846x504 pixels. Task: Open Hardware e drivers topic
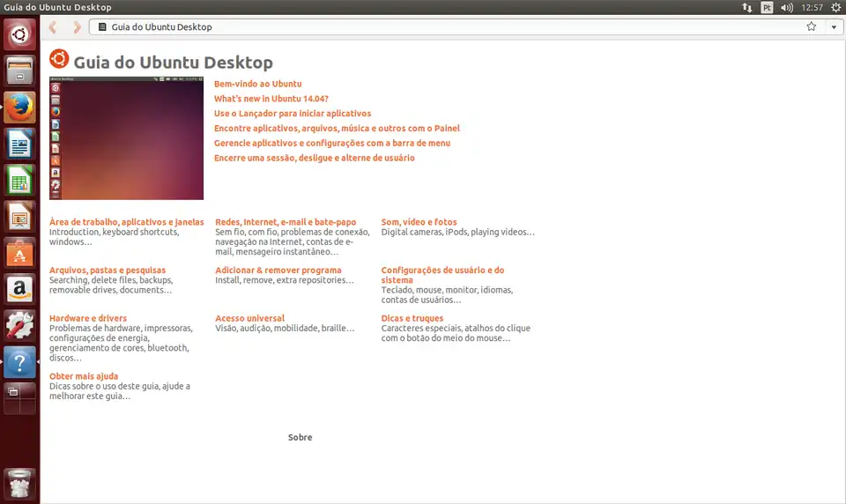[x=88, y=318]
